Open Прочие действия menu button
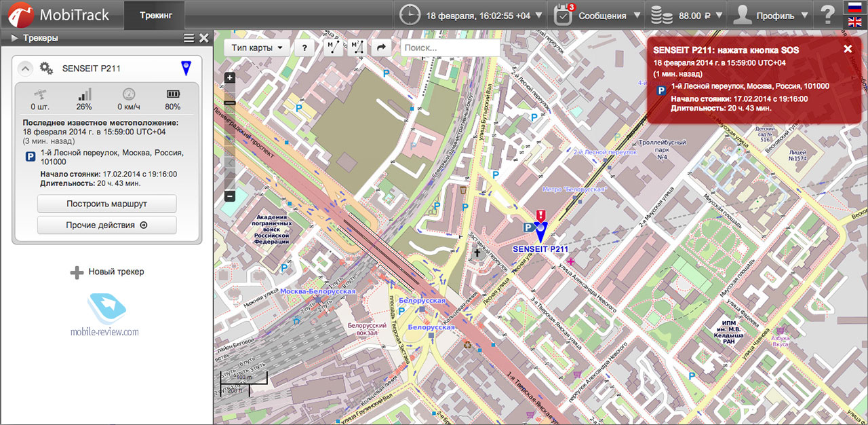Screen dimensions: 868x425 (107, 225)
